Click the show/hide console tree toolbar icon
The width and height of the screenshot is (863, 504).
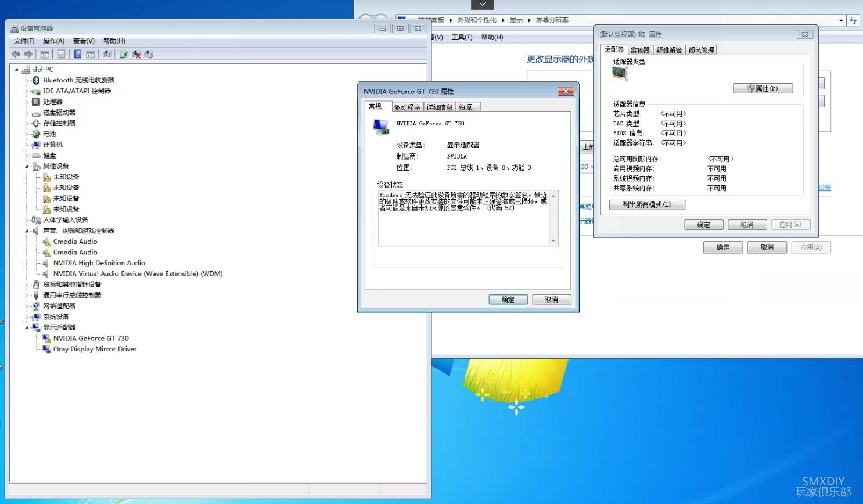coord(45,54)
